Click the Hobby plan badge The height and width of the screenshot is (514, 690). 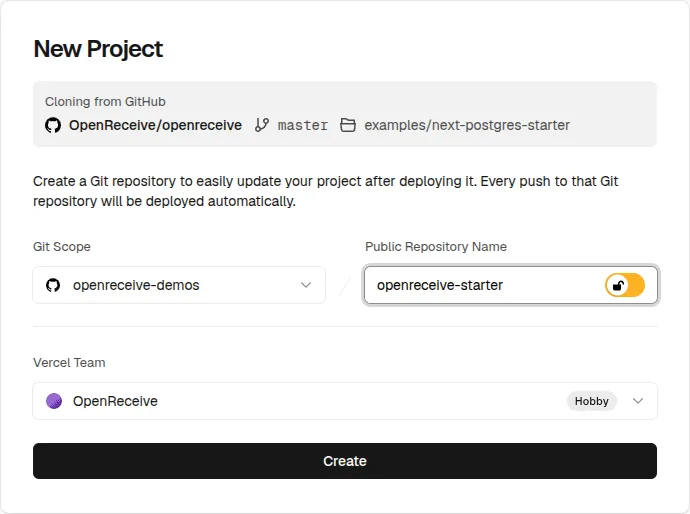(591, 401)
